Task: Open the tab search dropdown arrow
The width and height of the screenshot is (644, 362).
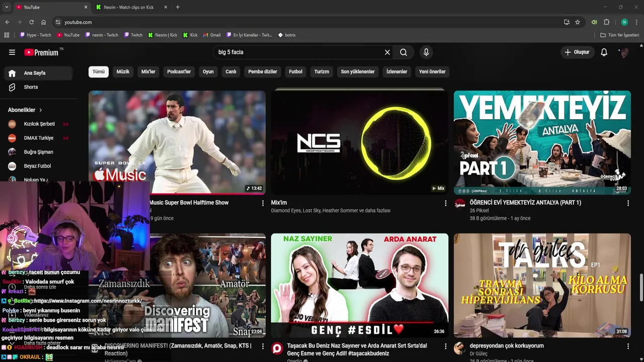Action: click(x=7, y=7)
